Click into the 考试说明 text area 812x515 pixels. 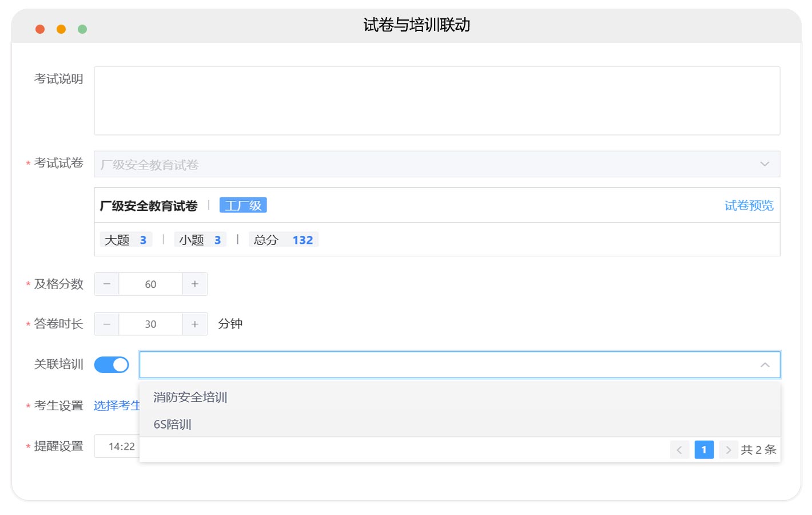pyautogui.click(x=437, y=101)
